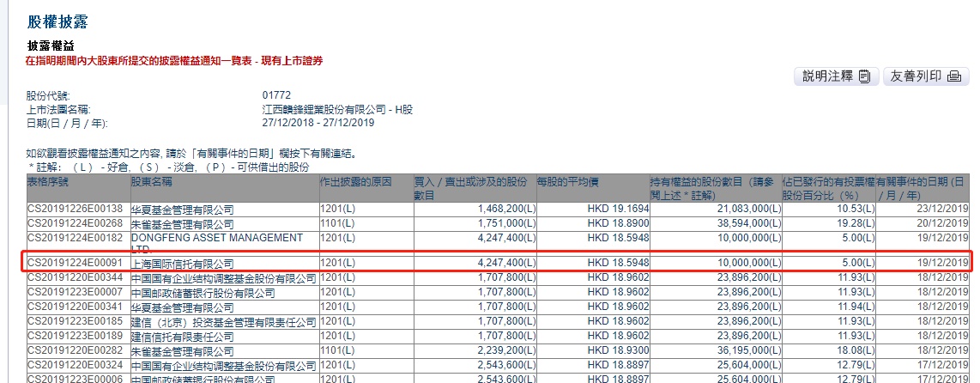The image size is (980, 383).
Task: Click percentage 10.53(L)
Action: point(856,209)
